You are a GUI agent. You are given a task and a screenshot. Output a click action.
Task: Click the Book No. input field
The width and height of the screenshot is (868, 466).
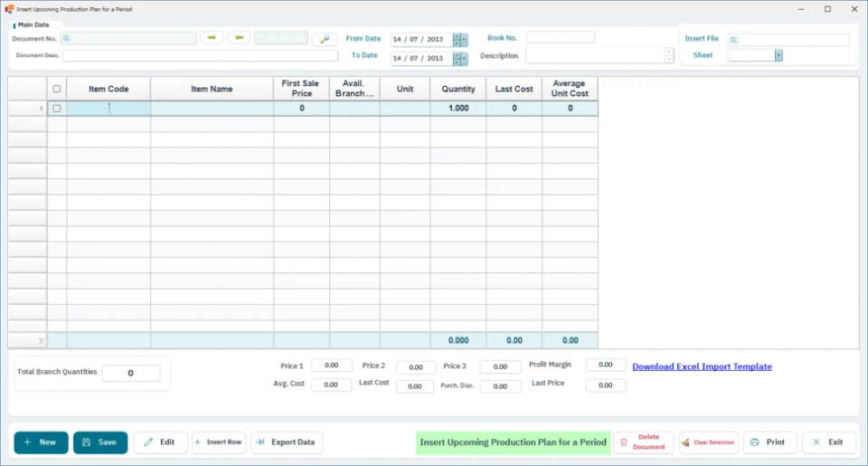coord(561,38)
